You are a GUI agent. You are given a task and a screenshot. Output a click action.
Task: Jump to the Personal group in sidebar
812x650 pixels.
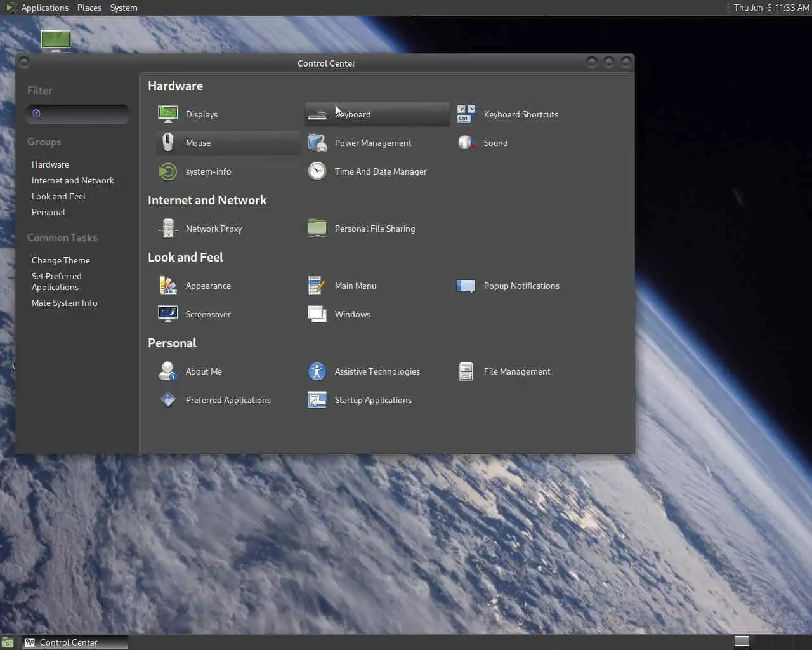tap(48, 212)
